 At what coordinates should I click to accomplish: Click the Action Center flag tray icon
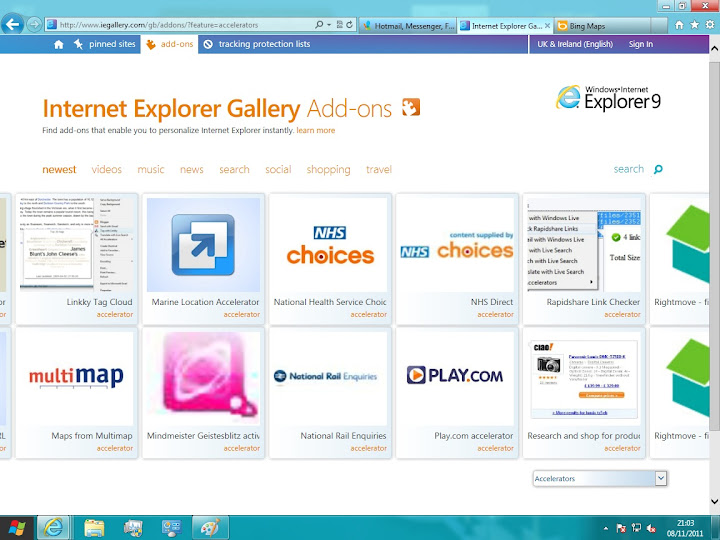pos(621,528)
